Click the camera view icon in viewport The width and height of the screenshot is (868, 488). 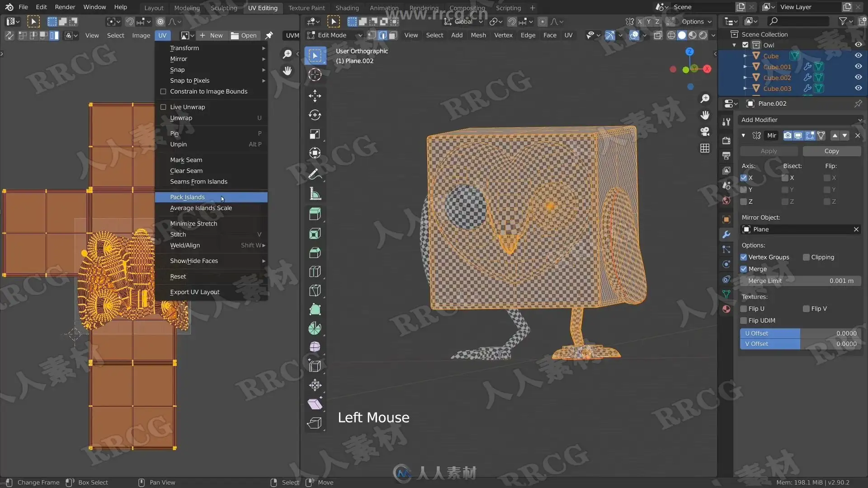[705, 131]
